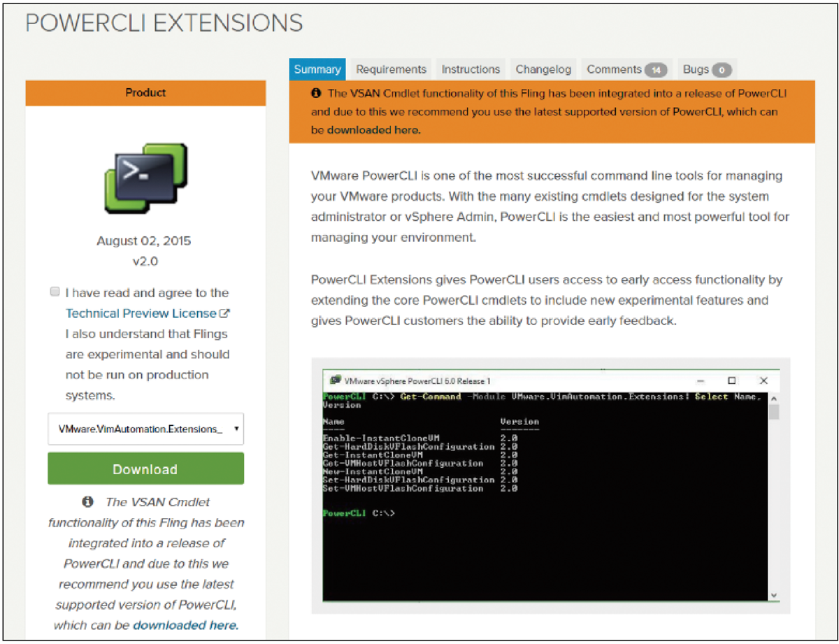This screenshot has width=839, height=644.
Task: Click 'New-InstantCloneVM' in the console output
Action: coord(372,472)
